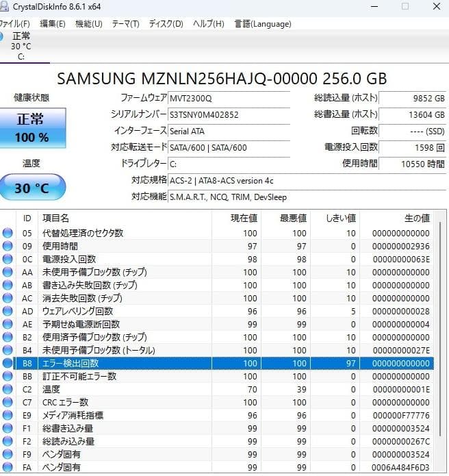Image resolution: width=449 pixels, height=476 pixels.
Task: Click status icon of row AA 未使用予備ブロック数 (チップ)
Action: pos(8,272)
